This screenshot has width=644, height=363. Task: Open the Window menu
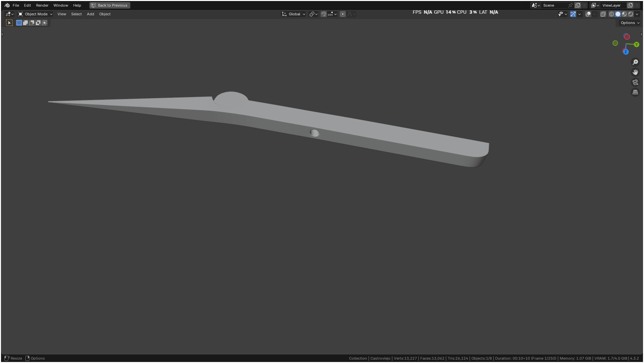tap(61, 5)
